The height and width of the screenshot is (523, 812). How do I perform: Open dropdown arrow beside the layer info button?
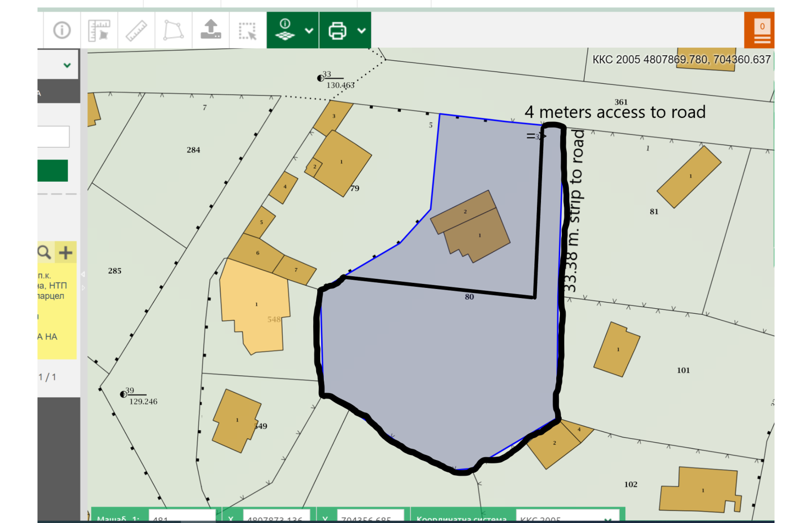point(309,30)
